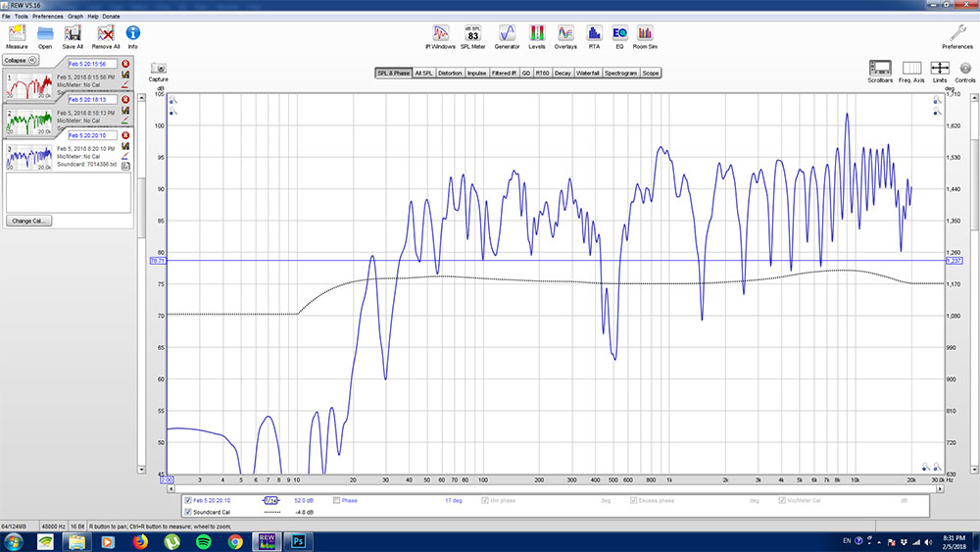Toggle the Mic/Meter Cal checkbox
Screen dimensions: 980x552
(782, 500)
